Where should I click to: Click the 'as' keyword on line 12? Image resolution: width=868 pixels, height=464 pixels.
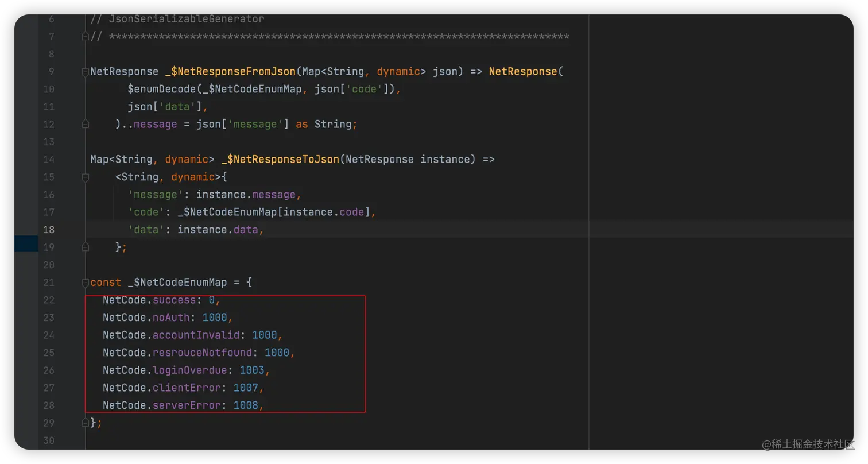[302, 124]
